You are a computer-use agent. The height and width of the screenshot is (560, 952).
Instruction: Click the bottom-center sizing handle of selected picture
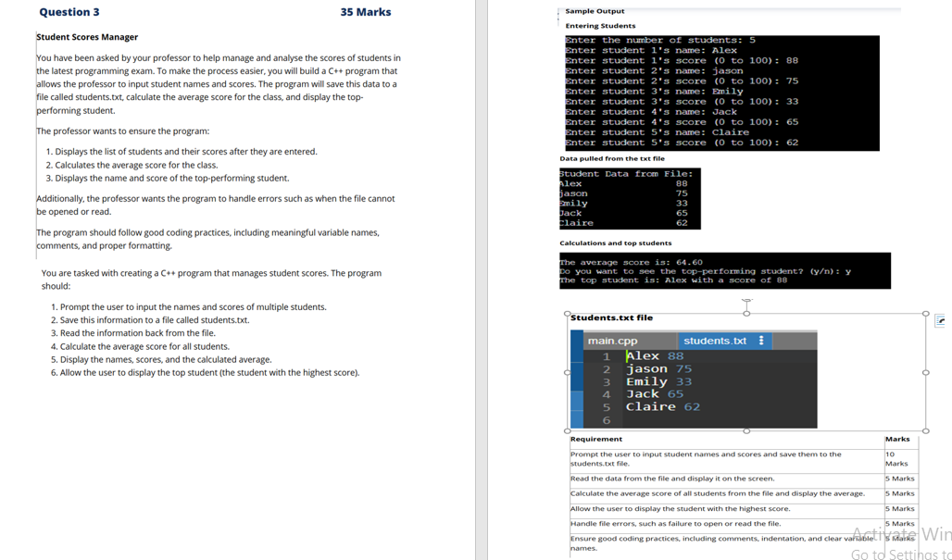[746, 431]
